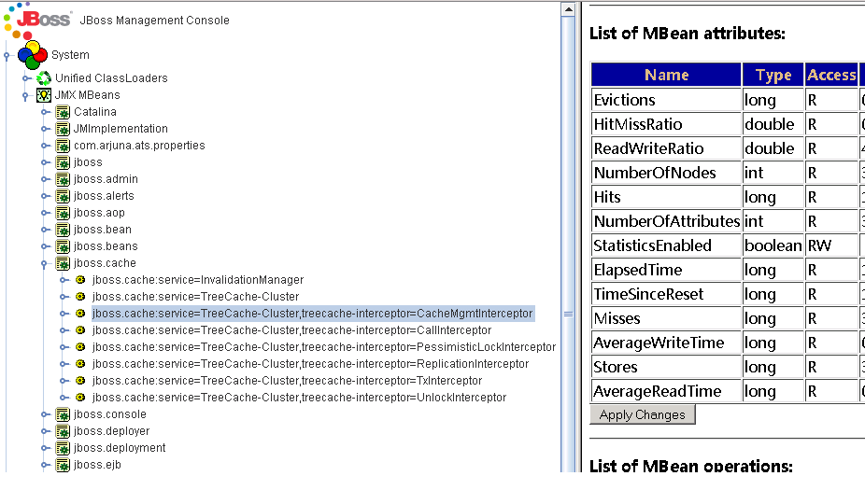
Task: Click the jboss.alerts domain icon
Action: click(63, 196)
